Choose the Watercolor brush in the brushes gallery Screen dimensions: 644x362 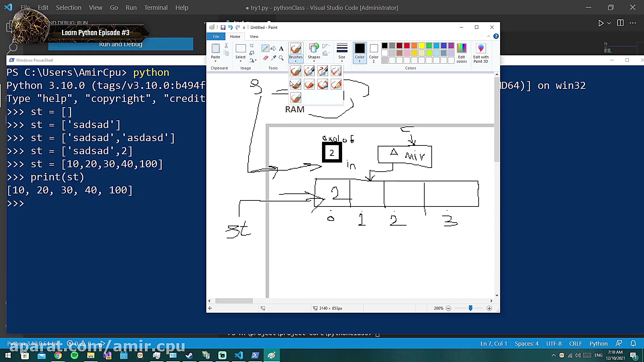[x=296, y=98]
